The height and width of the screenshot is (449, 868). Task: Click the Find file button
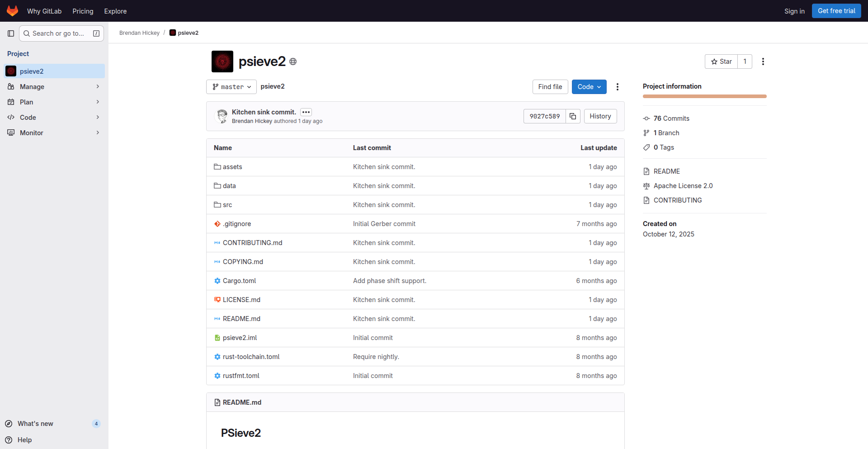click(x=550, y=87)
